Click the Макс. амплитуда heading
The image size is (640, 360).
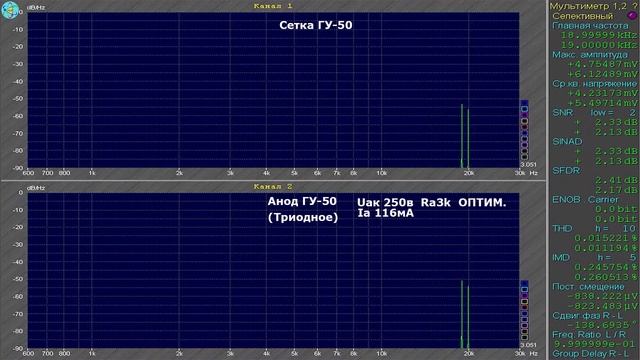590,54
